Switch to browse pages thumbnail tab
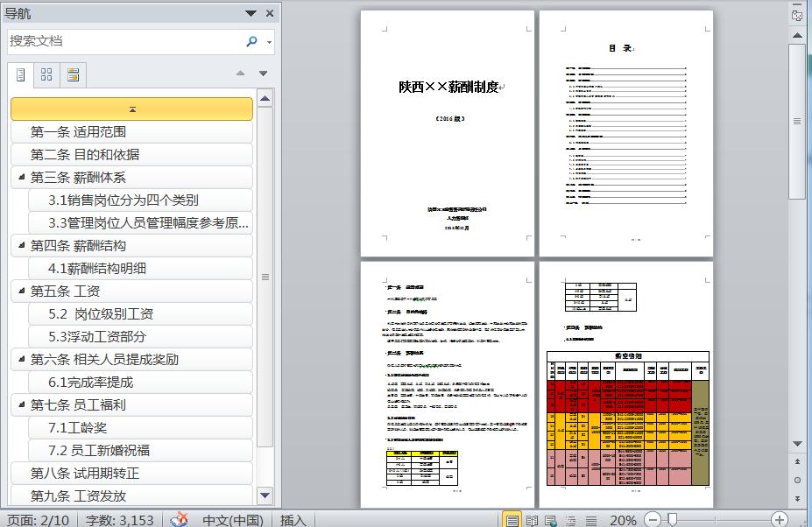 tap(47, 74)
